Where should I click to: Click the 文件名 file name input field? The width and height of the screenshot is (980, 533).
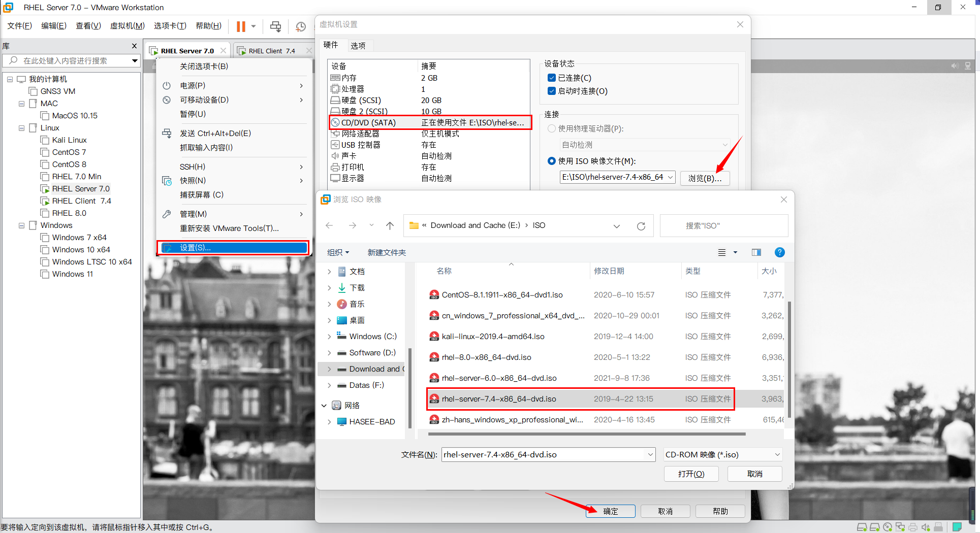pos(549,454)
